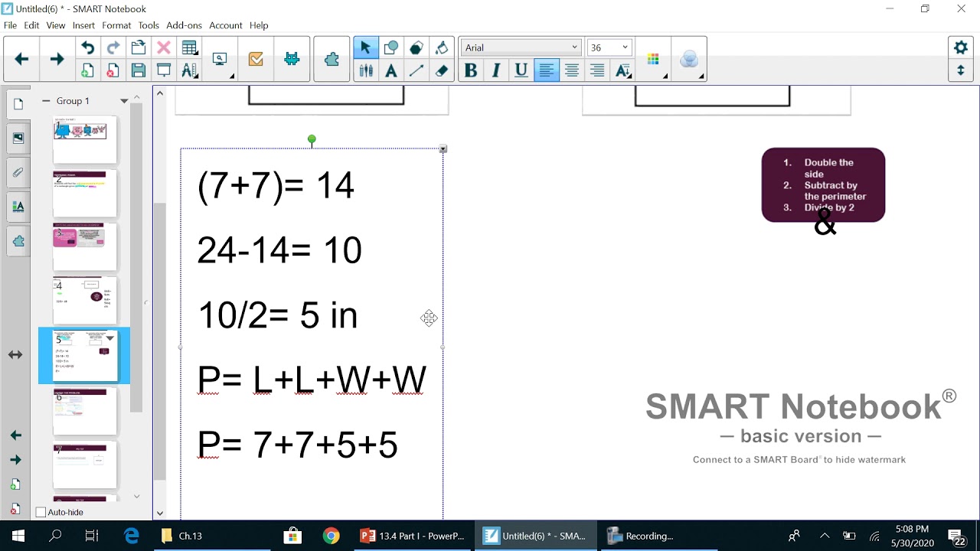Toggle bold formatting
Screen dimensions: 980x551
tap(471, 70)
